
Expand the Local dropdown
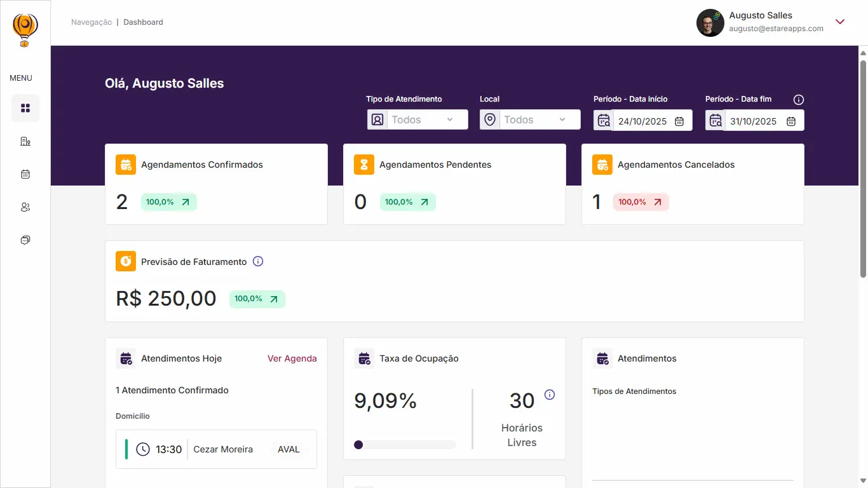[530, 119]
